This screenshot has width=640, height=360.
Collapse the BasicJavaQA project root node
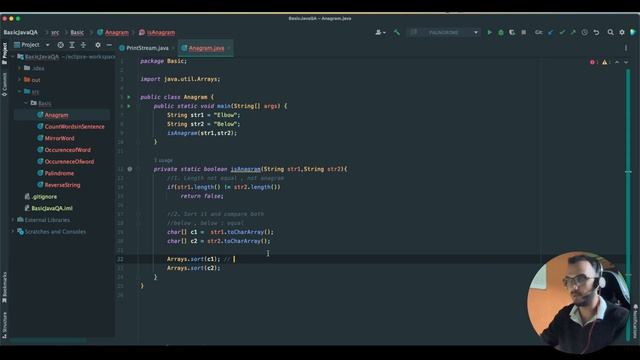[13, 57]
